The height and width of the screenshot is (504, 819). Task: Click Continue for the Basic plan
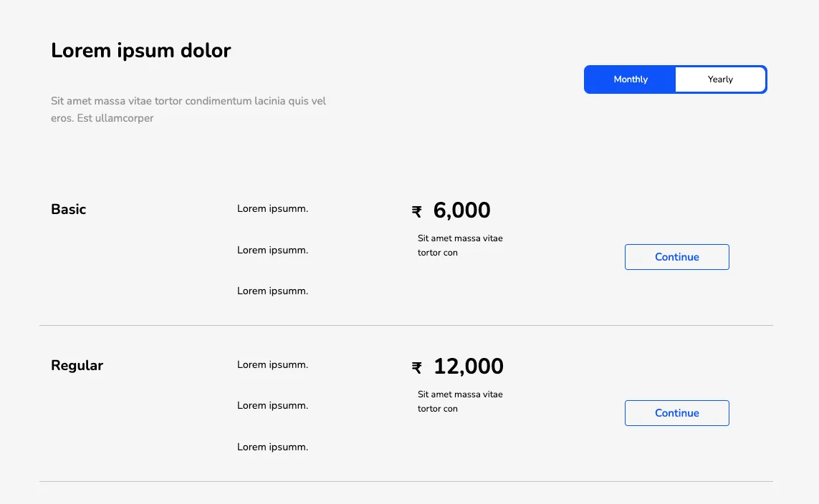click(x=676, y=256)
